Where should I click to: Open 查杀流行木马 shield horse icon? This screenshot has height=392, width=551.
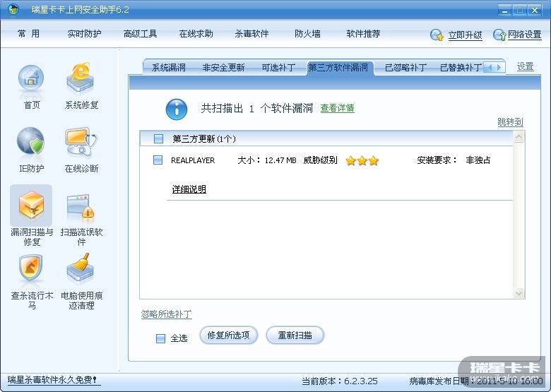(x=31, y=269)
